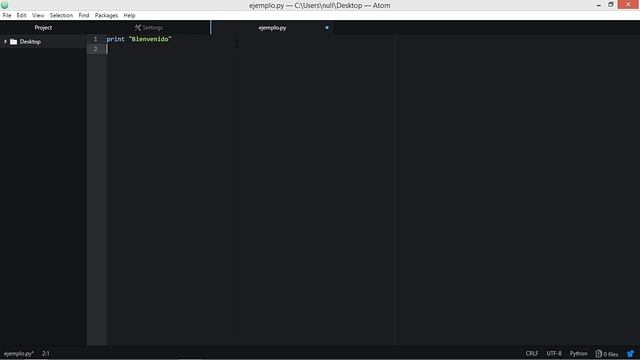Open the File menu

[x=7, y=15]
